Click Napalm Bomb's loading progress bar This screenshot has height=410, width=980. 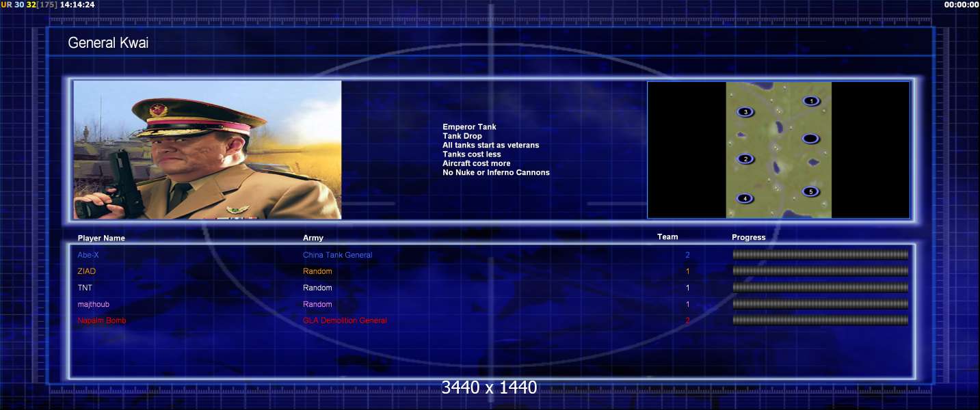821,320
